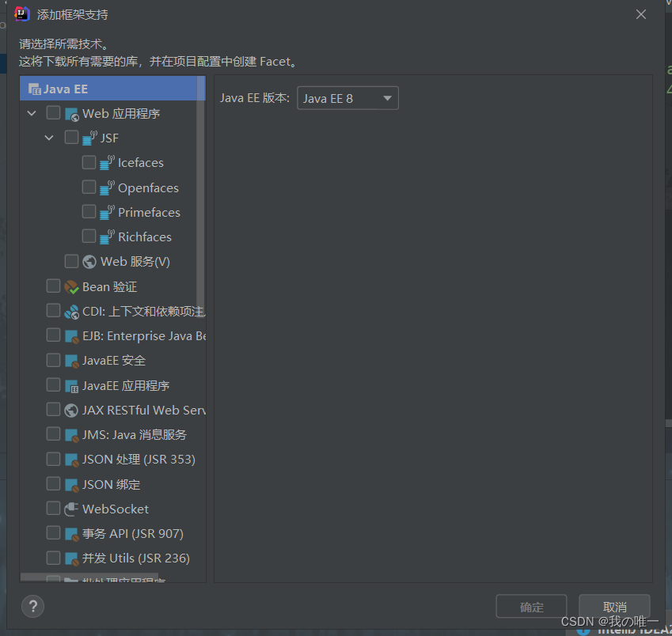Tick the Richfaces checkbox

click(x=89, y=236)
